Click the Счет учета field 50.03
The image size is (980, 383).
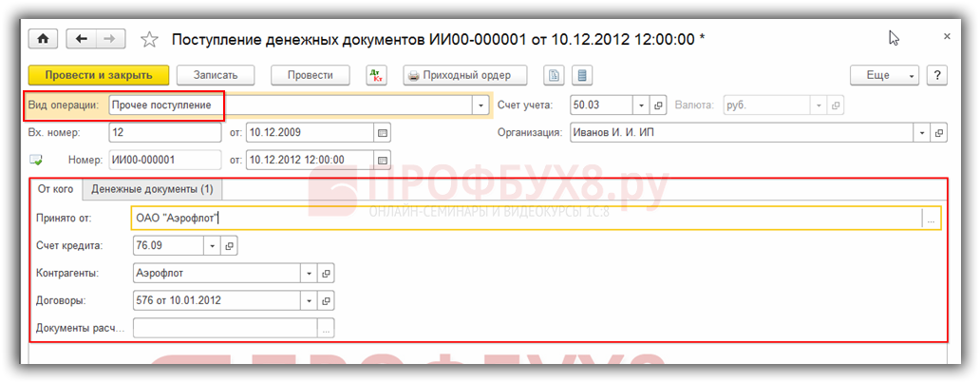pyautogui.click(x=602, y=105)
